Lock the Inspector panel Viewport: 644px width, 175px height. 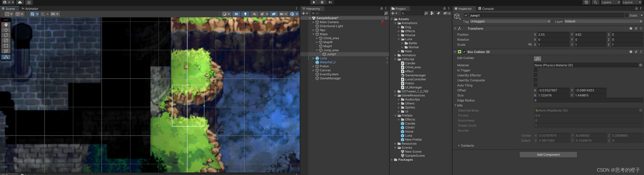[636, 9]
